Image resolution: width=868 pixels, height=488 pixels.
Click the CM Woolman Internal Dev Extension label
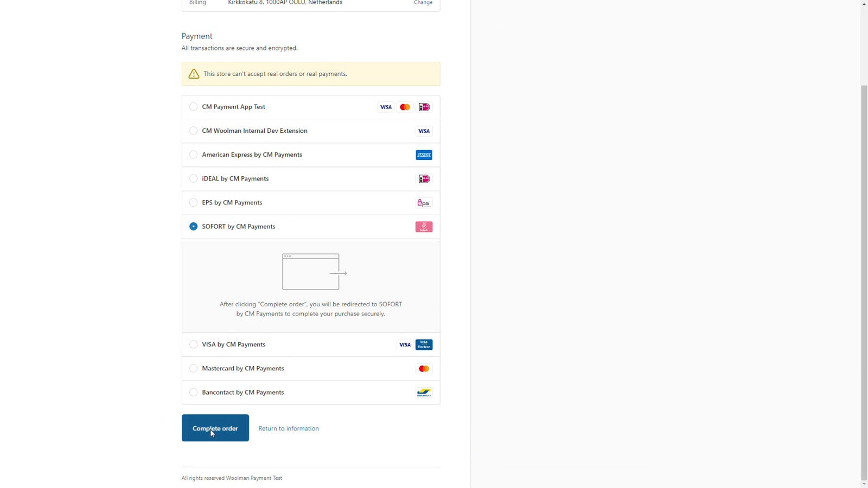click(254, 131)
